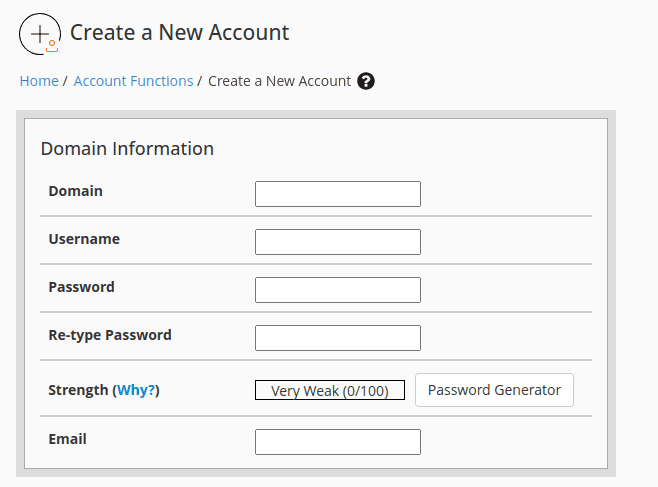
Task: Click the Domain Information section heading
Action: [127, 149]
